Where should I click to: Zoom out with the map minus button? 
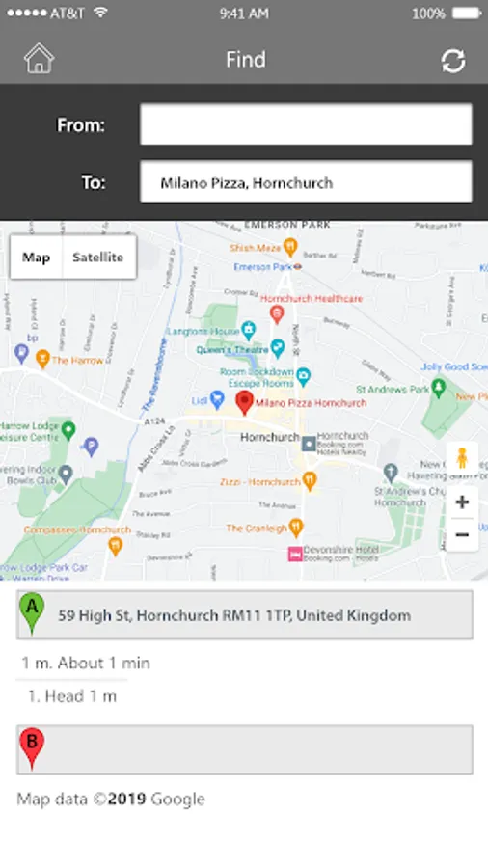coord(462,534)
